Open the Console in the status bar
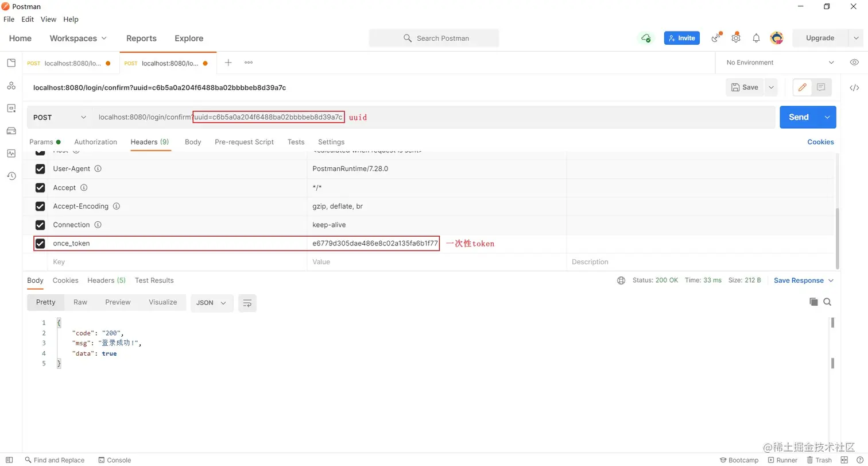 115,460
